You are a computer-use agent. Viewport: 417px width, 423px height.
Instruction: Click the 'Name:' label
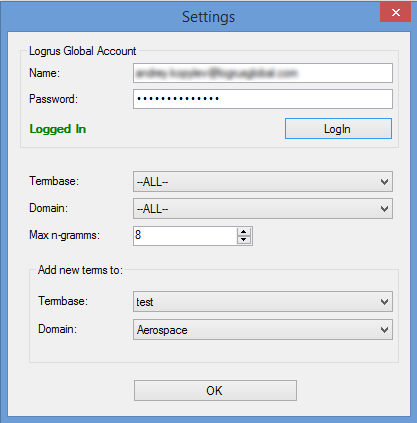[x=44, y=73]
